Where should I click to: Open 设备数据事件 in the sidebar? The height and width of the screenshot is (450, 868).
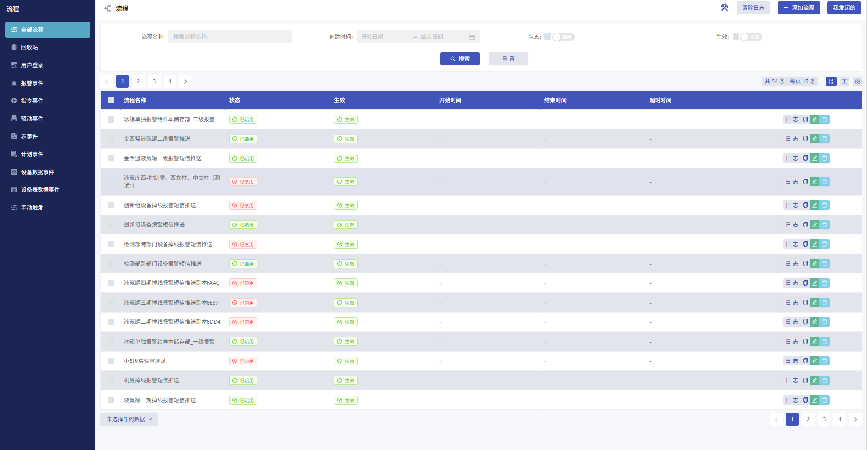pyautogui.click(x=48, y=172)
